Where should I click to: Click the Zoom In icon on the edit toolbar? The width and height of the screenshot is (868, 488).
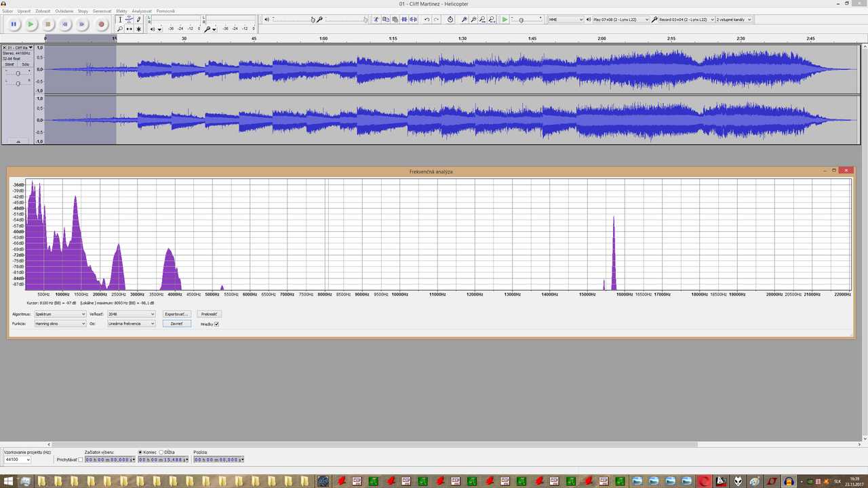465,19
